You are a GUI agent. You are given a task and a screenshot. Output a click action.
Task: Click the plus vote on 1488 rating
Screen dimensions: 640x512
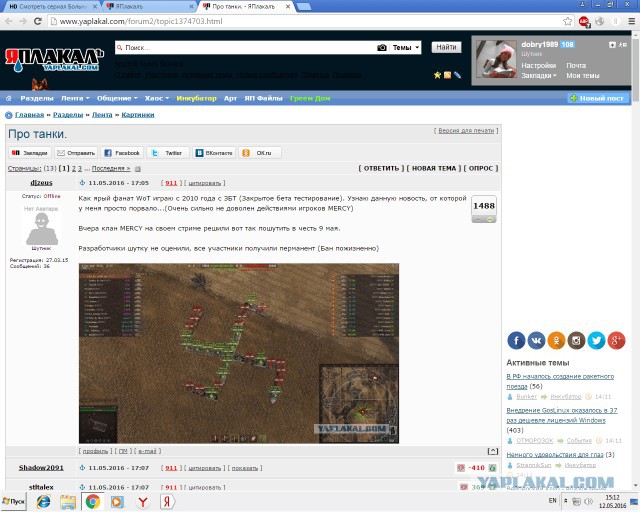click(x=490, y=220)
